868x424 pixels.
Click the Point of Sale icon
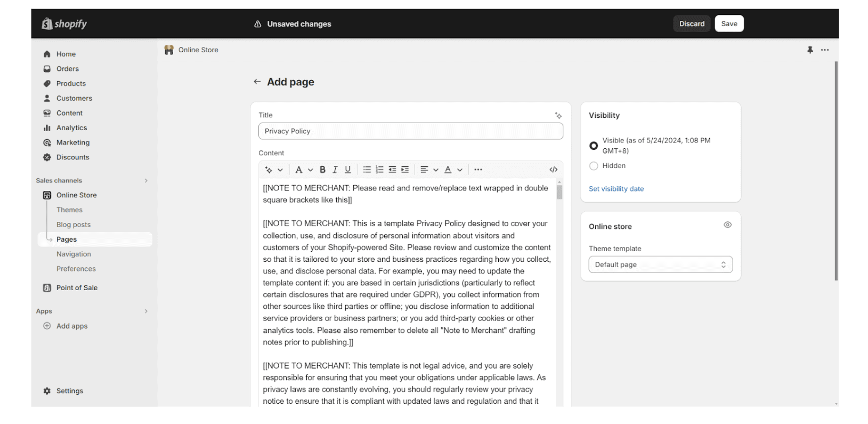[47, 288]
